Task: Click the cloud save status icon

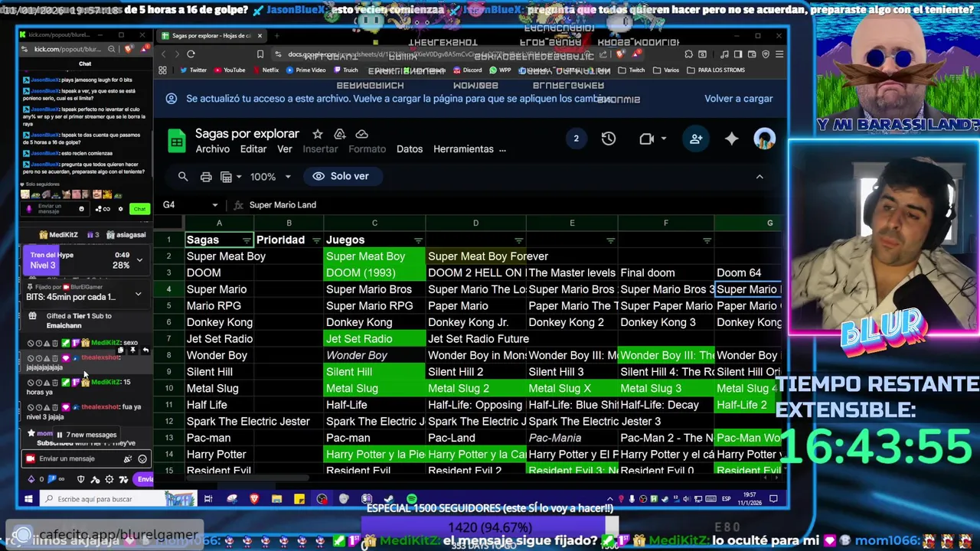Action: 362,134
